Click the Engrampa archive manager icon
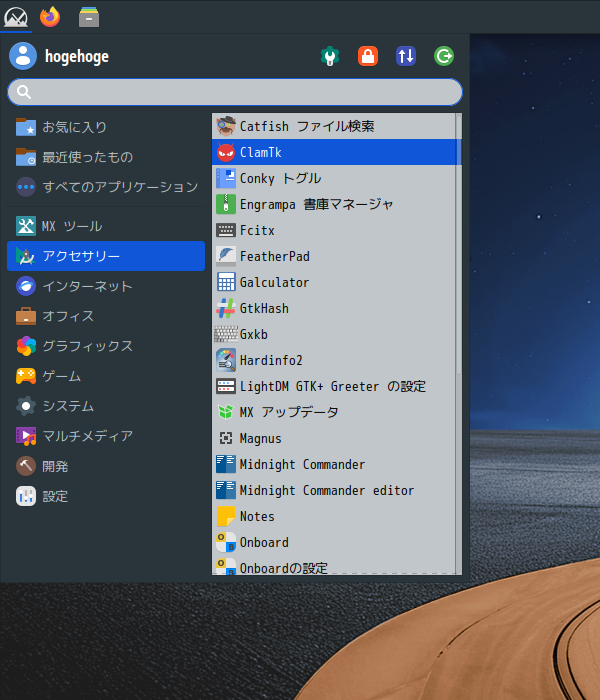 point(226,204)
